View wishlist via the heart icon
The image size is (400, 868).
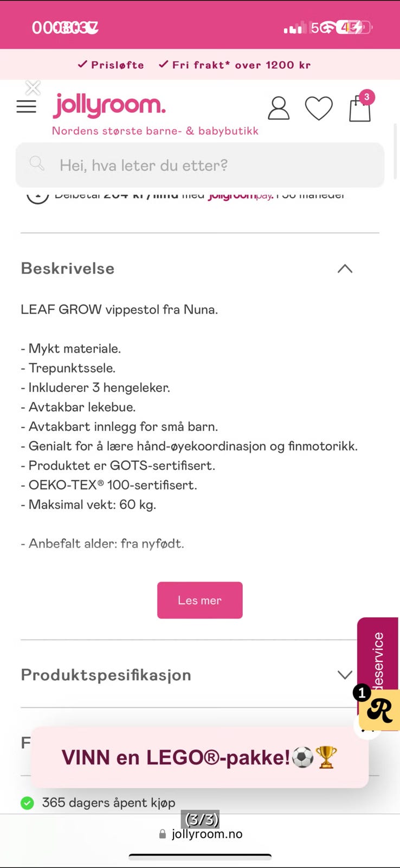click(319, 108)
